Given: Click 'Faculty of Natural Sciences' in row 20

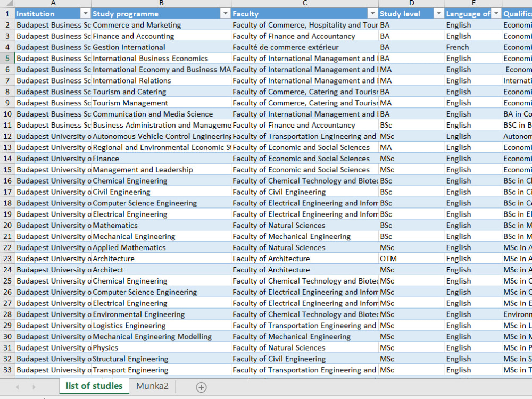Looking at the screenshot, I should (x=305, y=225).
